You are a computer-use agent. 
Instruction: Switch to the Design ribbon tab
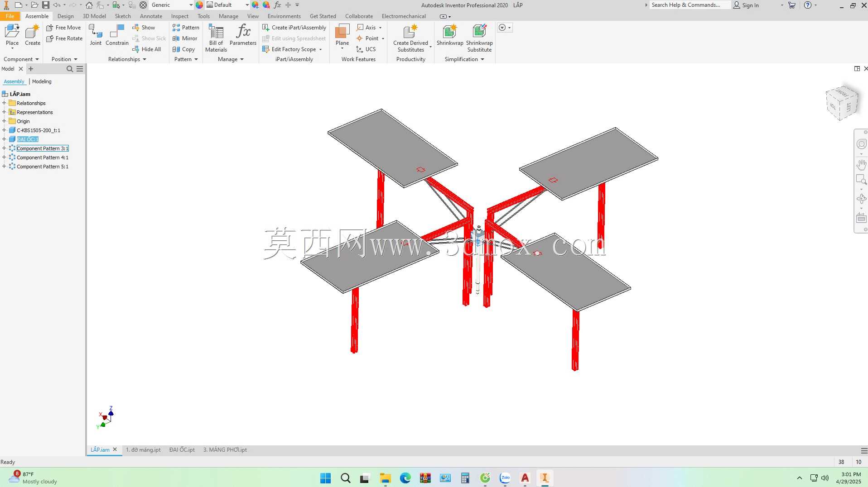coord(66,16)
